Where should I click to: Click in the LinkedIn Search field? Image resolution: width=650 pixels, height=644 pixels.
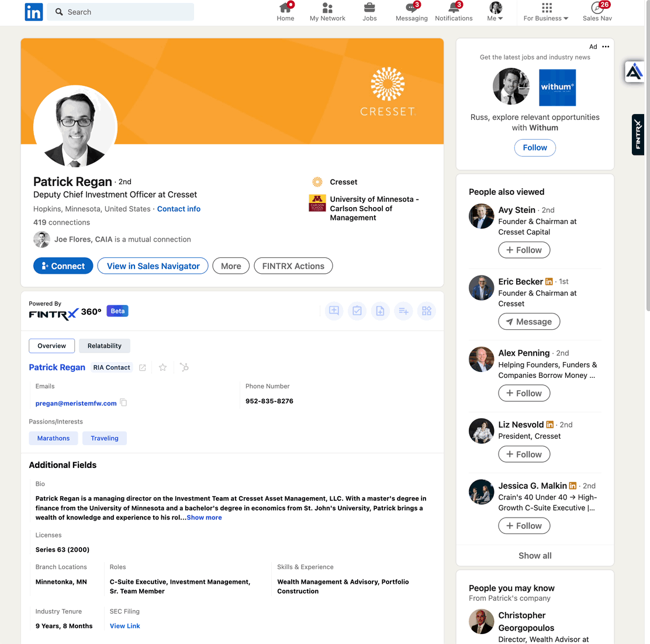(x=120, y=12)
